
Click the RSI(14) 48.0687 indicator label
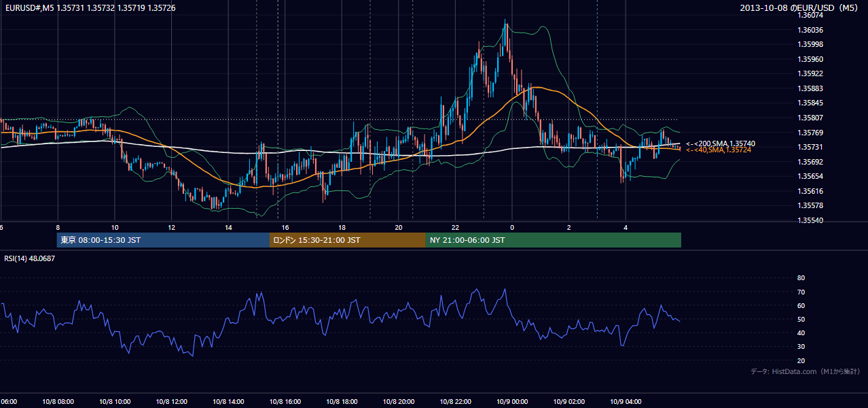tap(30, 258)
